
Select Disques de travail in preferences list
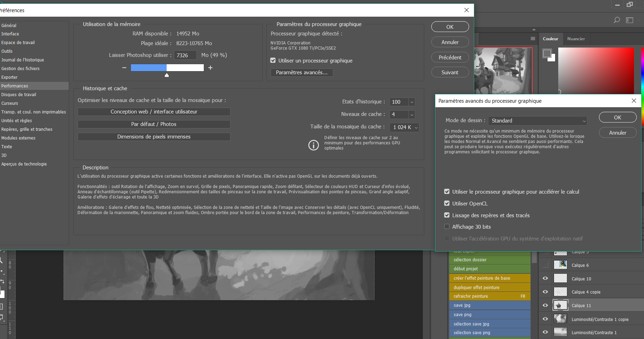(19, 94)
